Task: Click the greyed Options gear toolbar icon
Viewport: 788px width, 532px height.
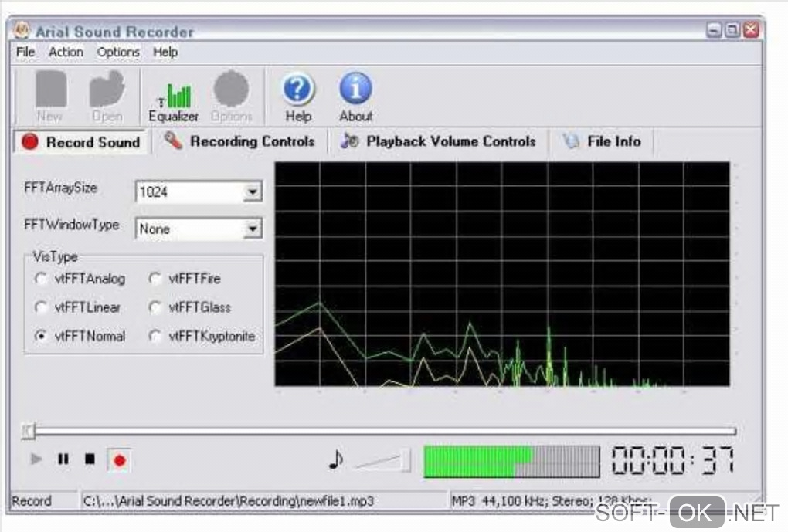Action: 231,96
